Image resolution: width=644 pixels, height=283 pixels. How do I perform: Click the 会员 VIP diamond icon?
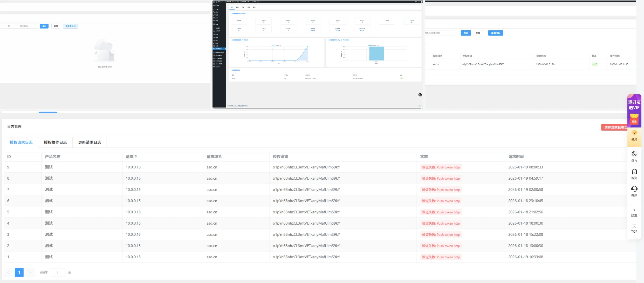tap(634, 133)
